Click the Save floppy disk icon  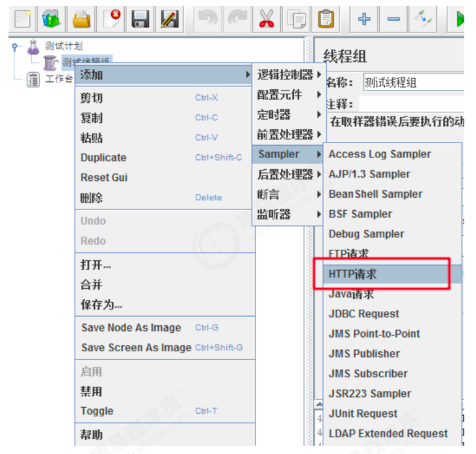pos(140,19)
